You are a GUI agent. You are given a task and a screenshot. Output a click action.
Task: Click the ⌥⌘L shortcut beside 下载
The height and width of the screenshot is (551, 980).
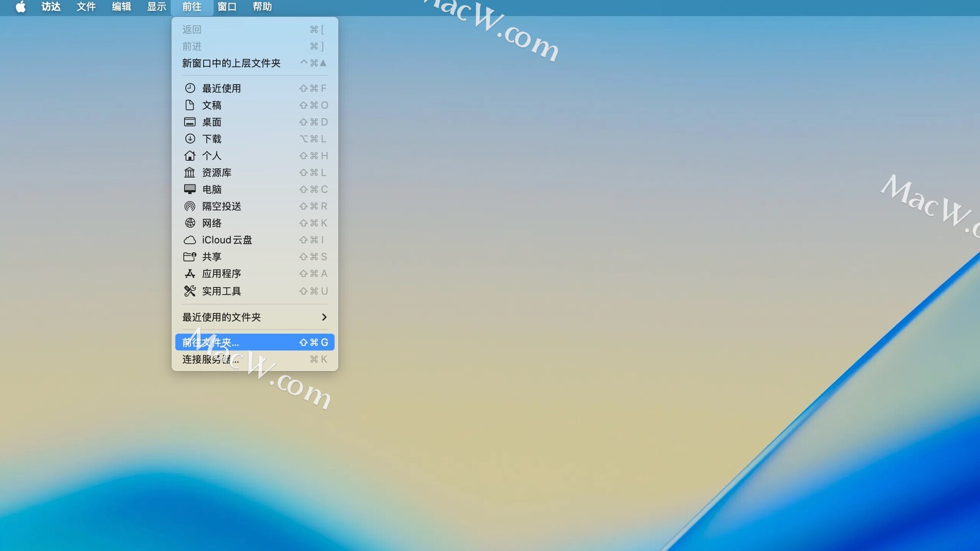point(313,139)
